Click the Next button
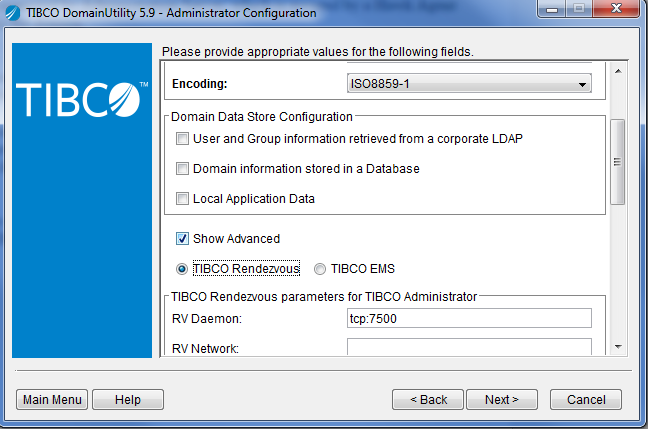The height and width of the screenshot is (429, 648). coord(502,400)
